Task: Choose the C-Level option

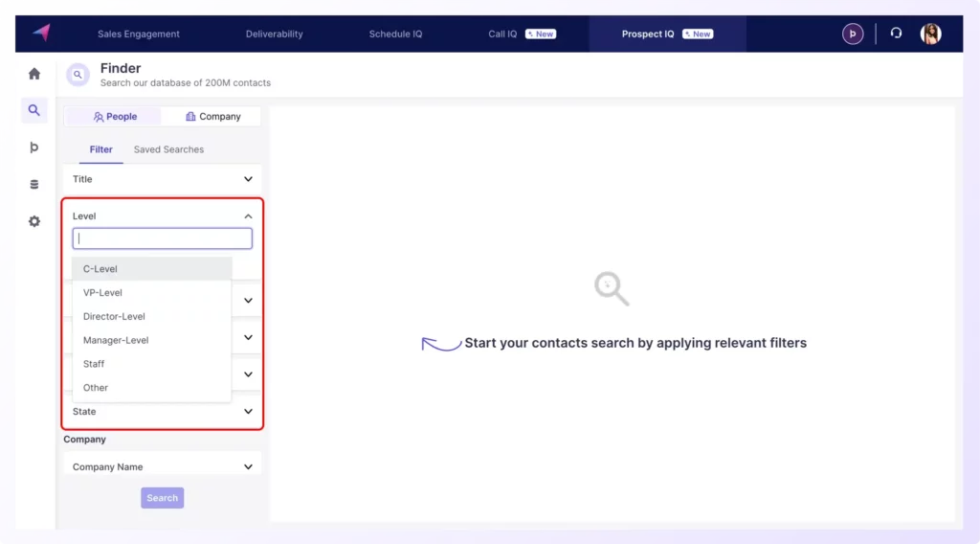Action: pos(152,269)
